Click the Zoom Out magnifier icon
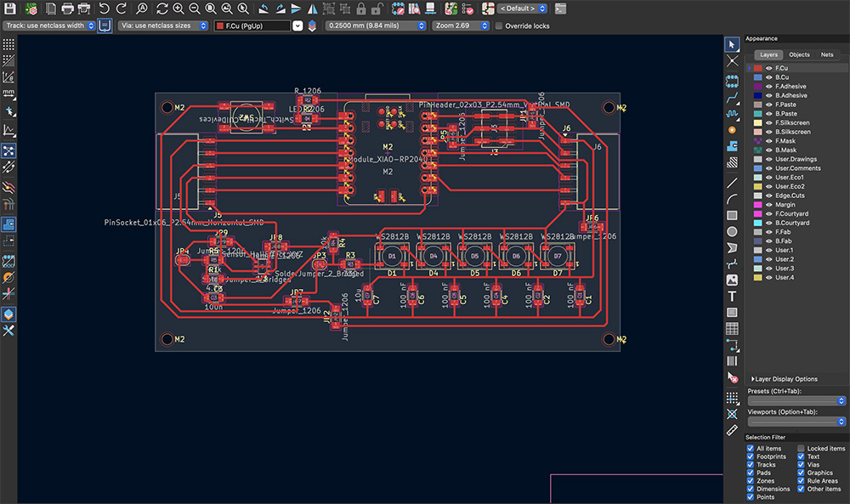This screenshot has height=504, width=850. coord(194,8)
